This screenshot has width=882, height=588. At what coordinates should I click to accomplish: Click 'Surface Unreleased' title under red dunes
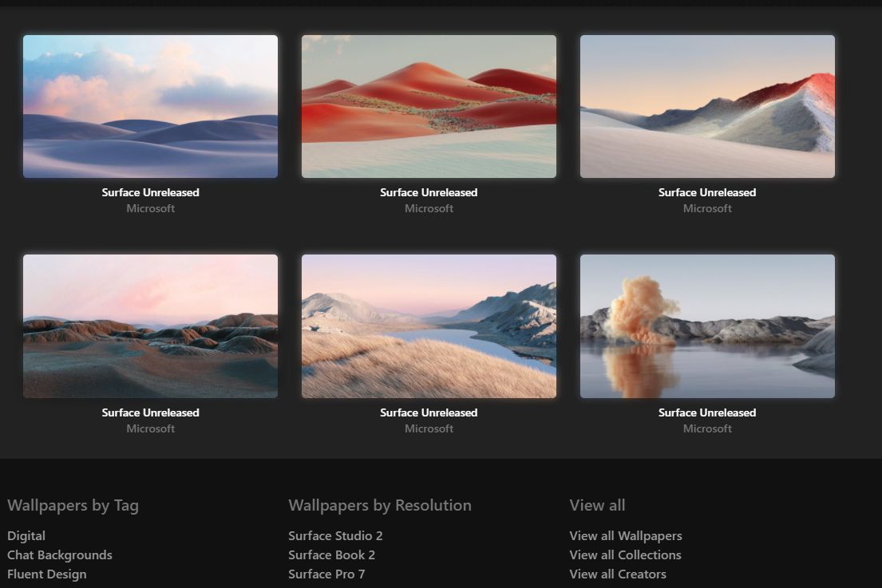[x=429, y=192]
